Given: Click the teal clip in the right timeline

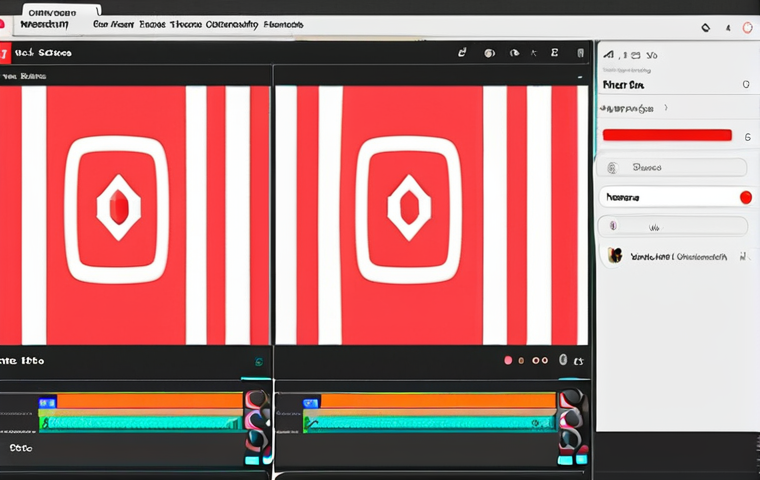Looking at the screenshot, I should [x=429, y=423].
